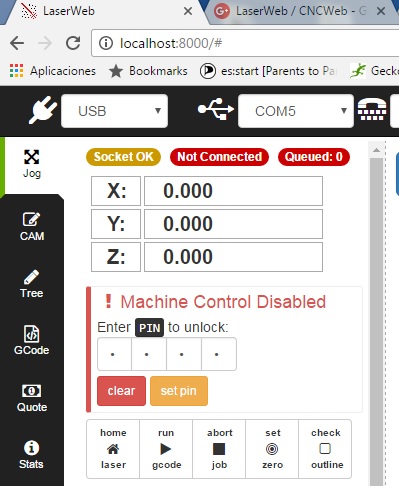The width and height of the screenshot is (399, 486).
Task: Click the browser forward arrow
Action: [45, 43]
